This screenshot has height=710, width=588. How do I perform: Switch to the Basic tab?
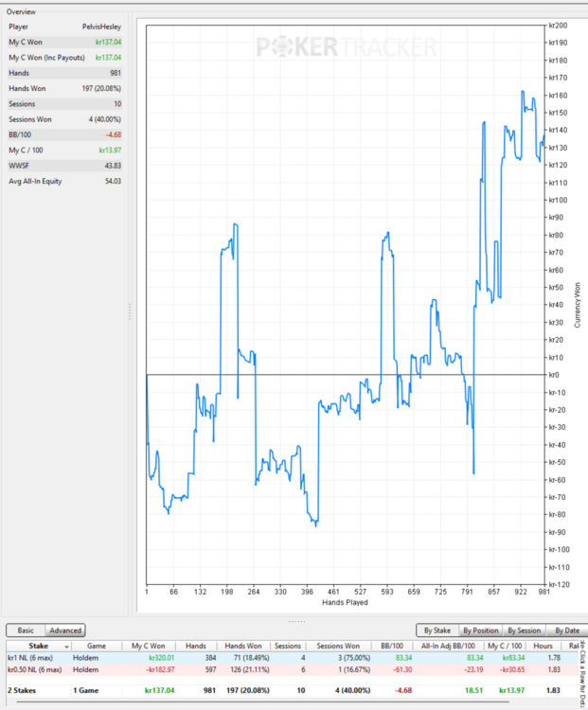26,630
